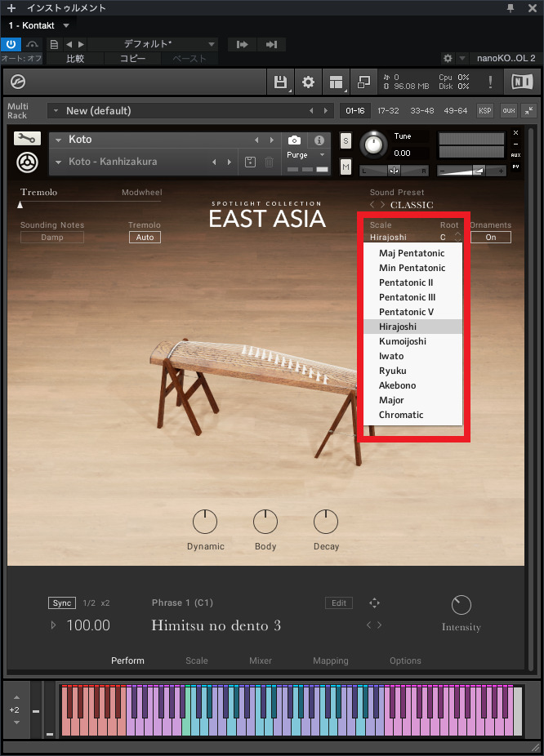Viewport: 544px width, 756px height.
Task: Select Maj Pentatonic from scale list
Action: click(x=412, y=253)
